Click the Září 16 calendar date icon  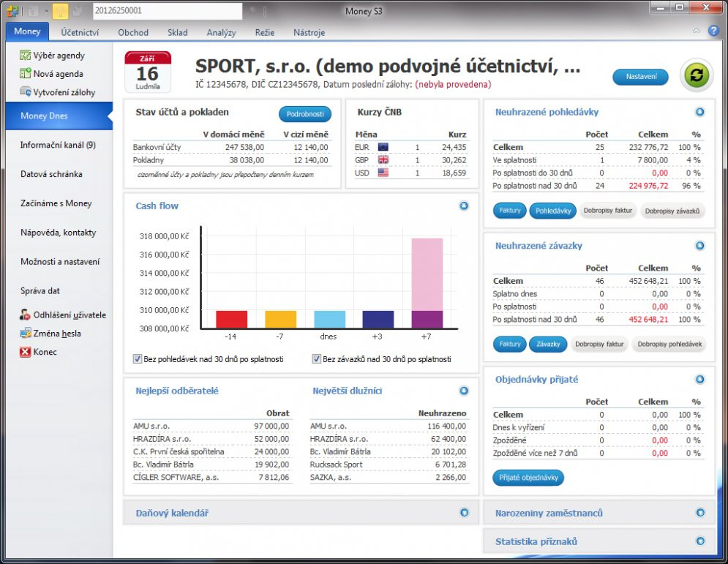[148, 72]
